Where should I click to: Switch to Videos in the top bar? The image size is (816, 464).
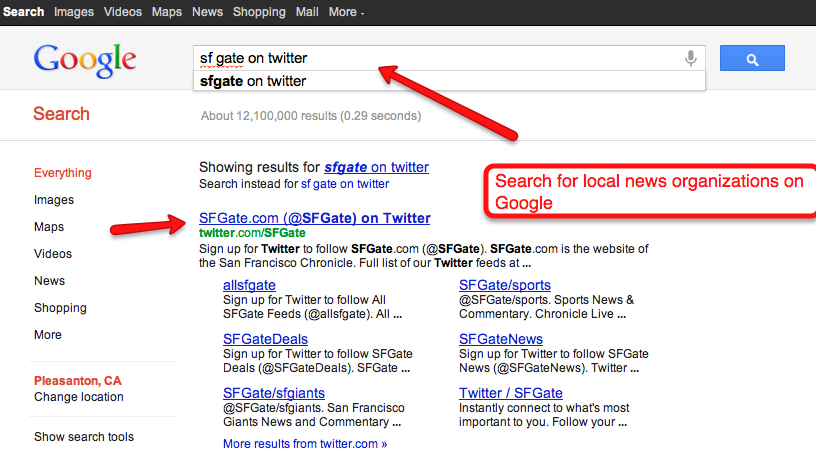coord(123,12)
